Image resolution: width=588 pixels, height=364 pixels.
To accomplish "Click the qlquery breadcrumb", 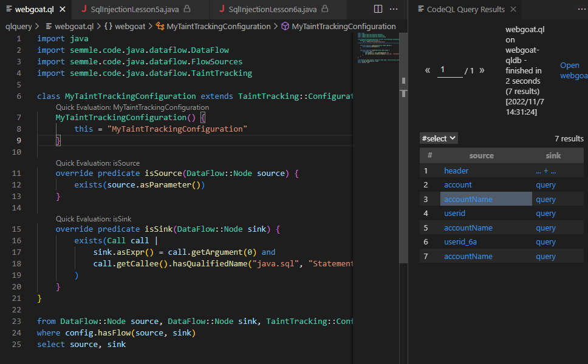I will [x=18, y=27].
